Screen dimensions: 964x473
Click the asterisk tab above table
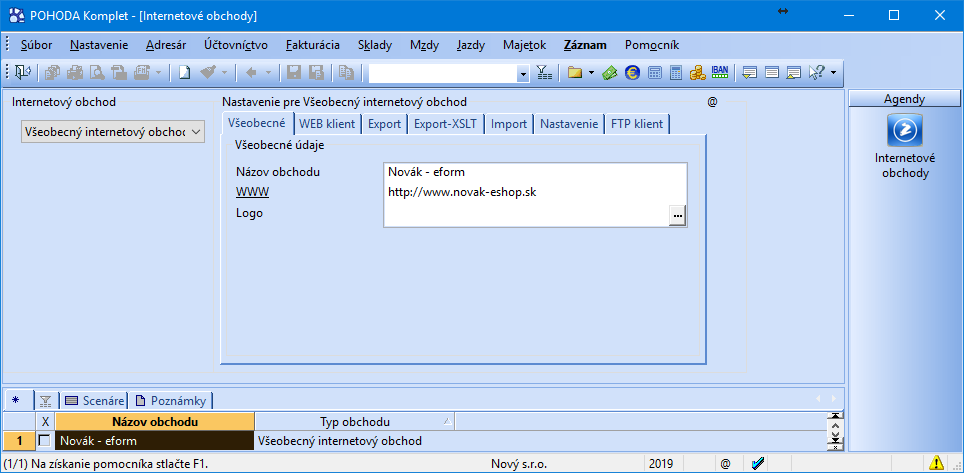coord(16,400)
